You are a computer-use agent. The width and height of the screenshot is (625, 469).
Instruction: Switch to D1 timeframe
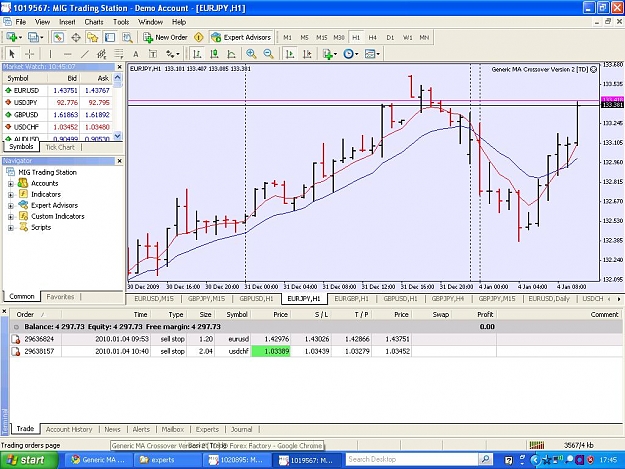point(390,37)
